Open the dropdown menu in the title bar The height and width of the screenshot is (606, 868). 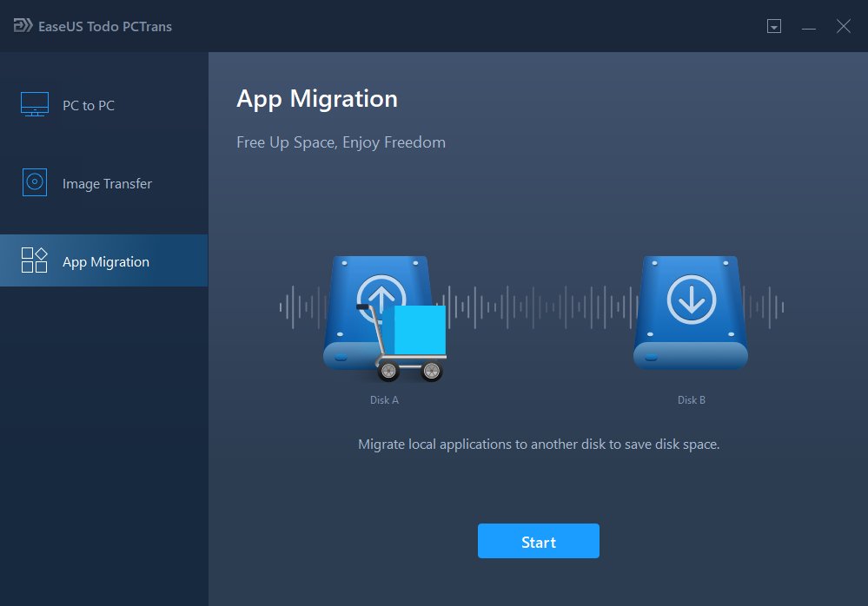(773, 26)
